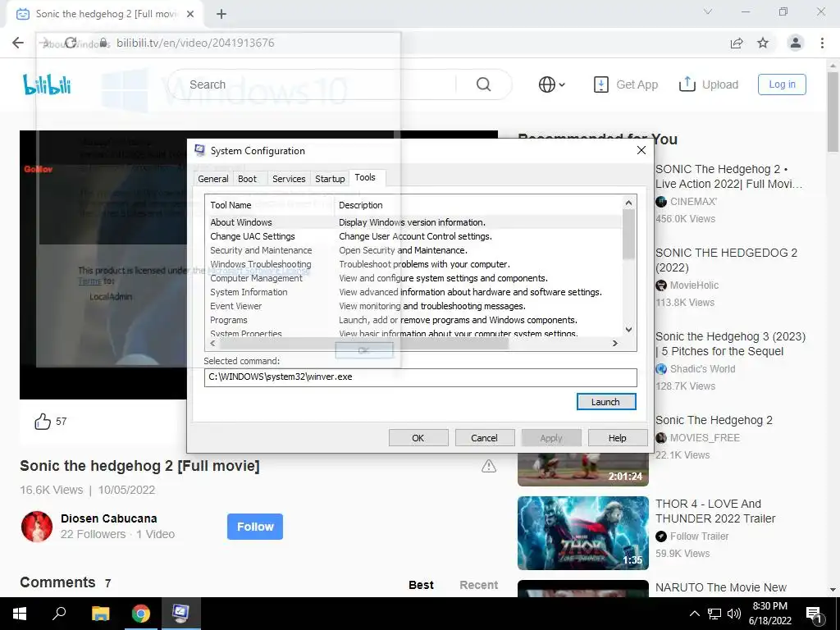Like the video with thumbs-up icon
The image size is (840, 630).
pos(43,422)
